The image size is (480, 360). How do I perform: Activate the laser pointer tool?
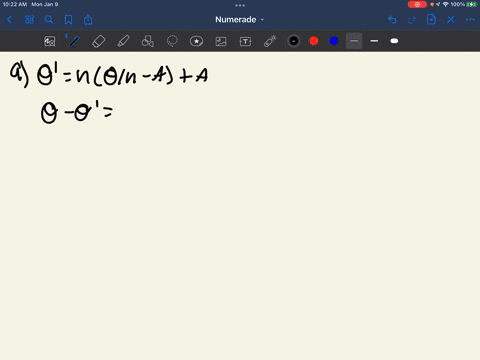click(270, 41)
